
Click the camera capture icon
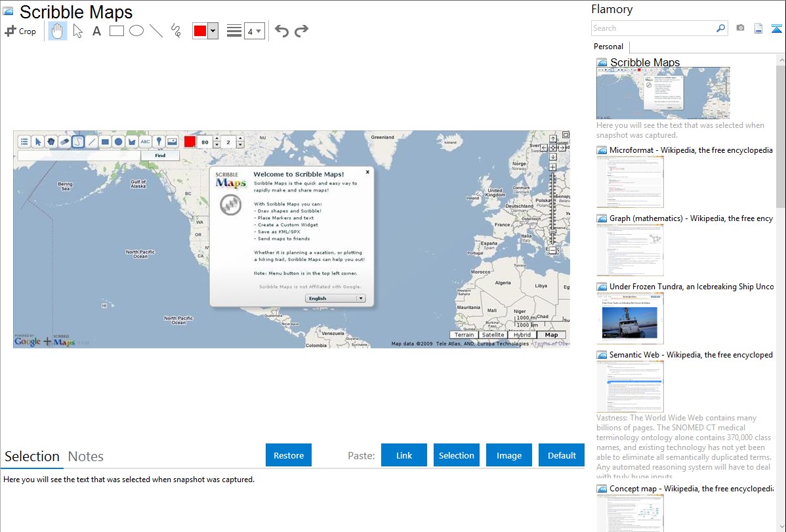click(x=740, y=28)
